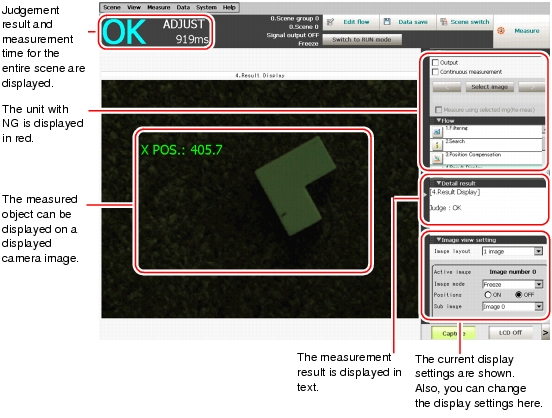Viewport: 552px width, 418px height.
Task: Open the Data menu
Action: point(183,7)
